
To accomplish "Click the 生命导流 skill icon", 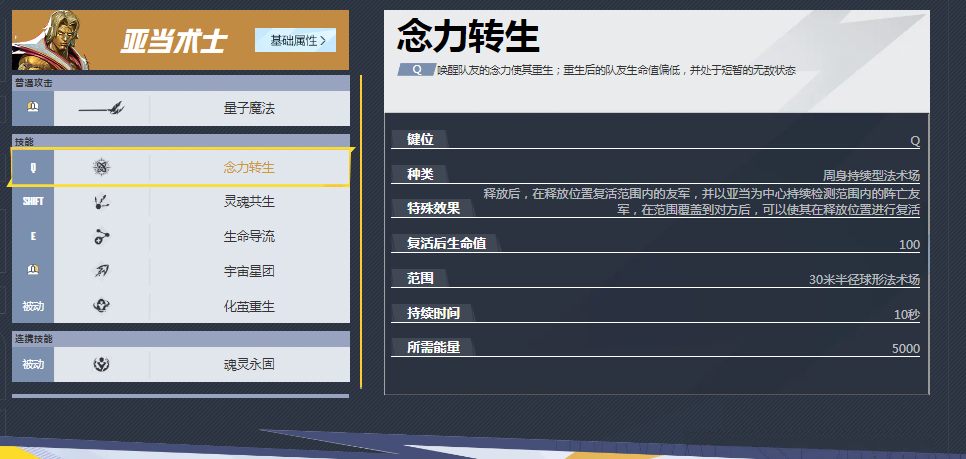I will tap(101, 236).
